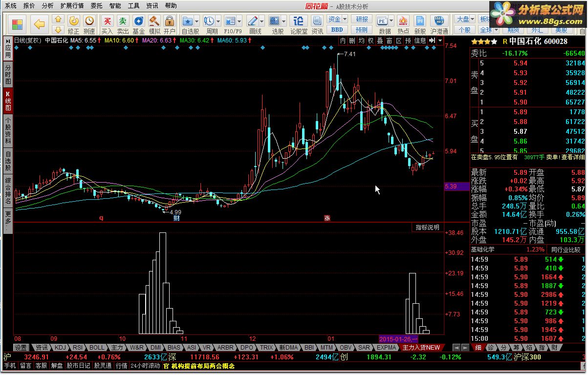
Task: Open the 新股 IPO icon
Action: coord(420,21)
